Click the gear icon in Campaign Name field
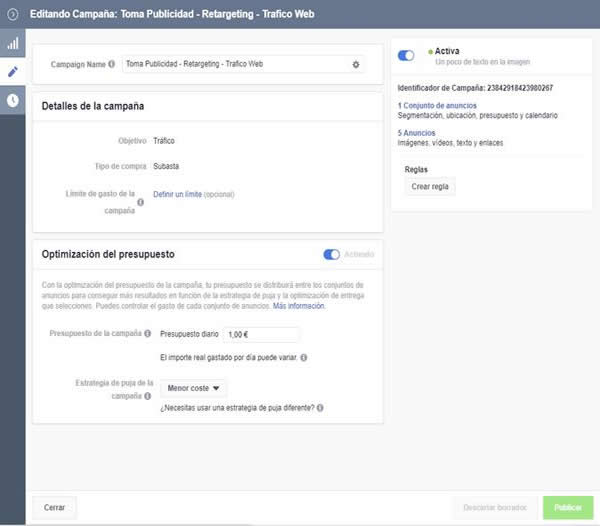Image resolution: width=600 pixels, height=526 pixels. pyautogui.click(x=355, y=64)
